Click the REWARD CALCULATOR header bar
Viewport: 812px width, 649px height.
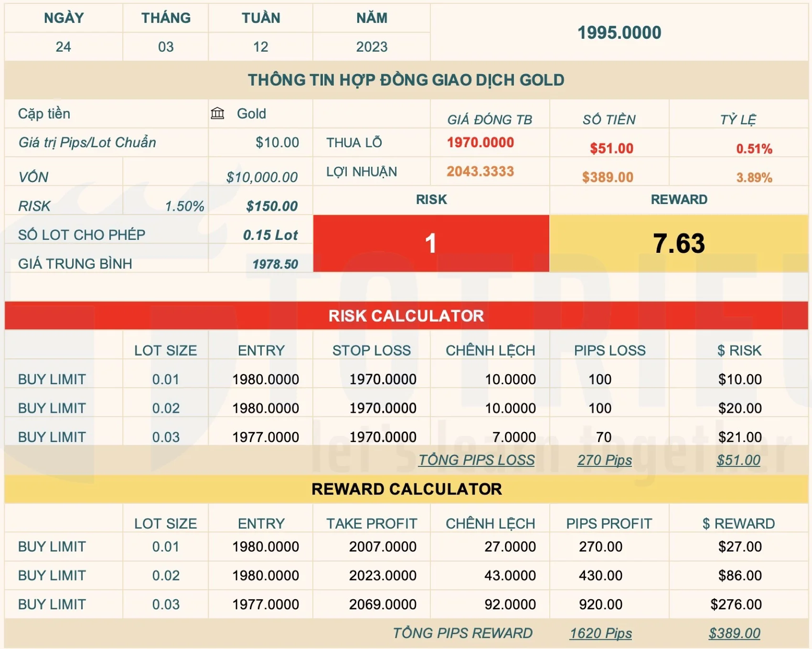click(406, 489)
